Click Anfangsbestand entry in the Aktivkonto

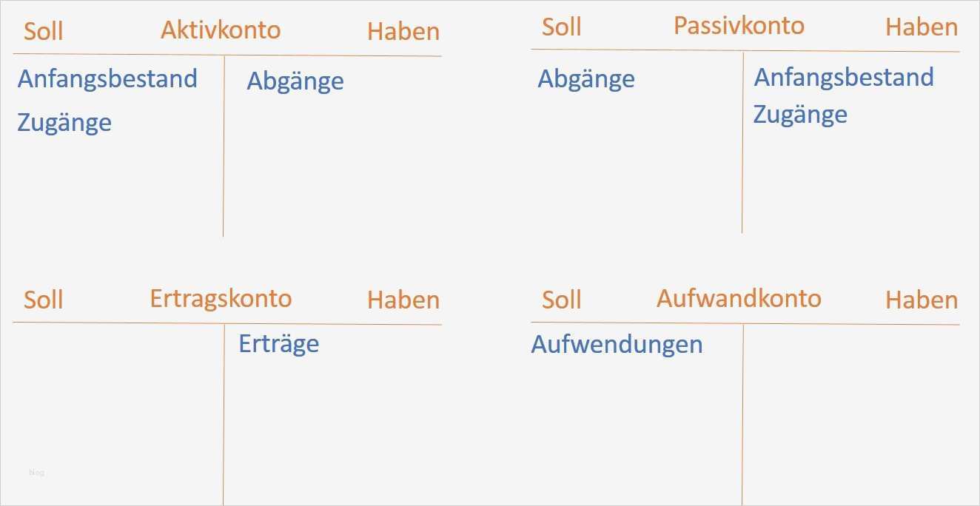coord(107,78)
